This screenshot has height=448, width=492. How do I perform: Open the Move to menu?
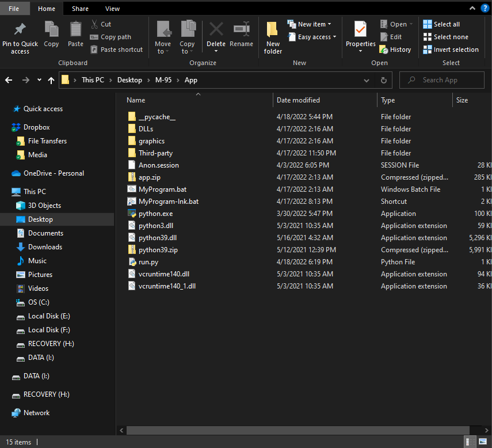tap(163, 37)
